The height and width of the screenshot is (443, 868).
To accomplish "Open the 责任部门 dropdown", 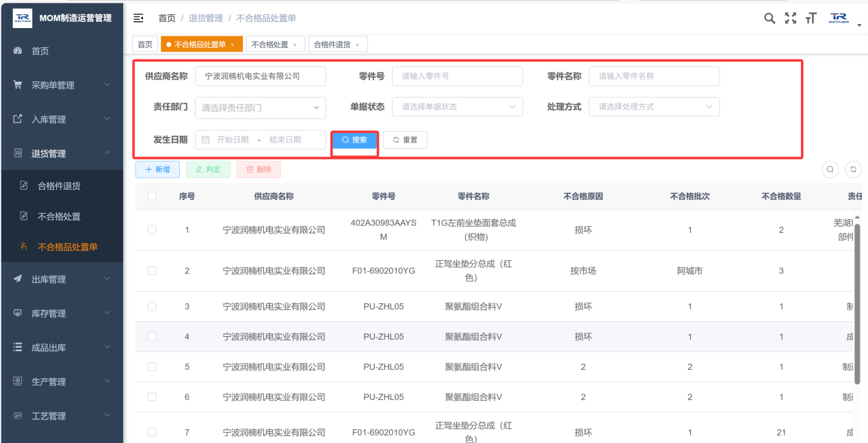I will point(261,107).
